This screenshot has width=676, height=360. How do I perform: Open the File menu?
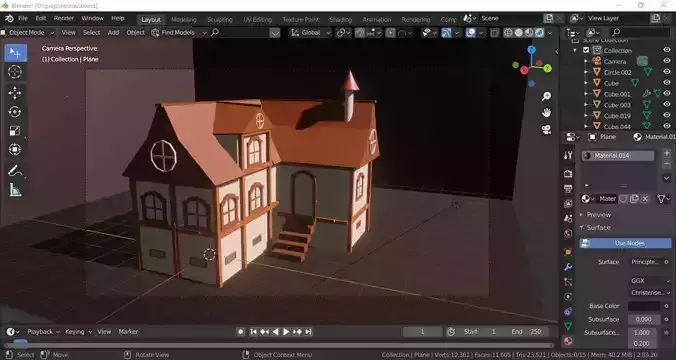[x=23, y=19]
